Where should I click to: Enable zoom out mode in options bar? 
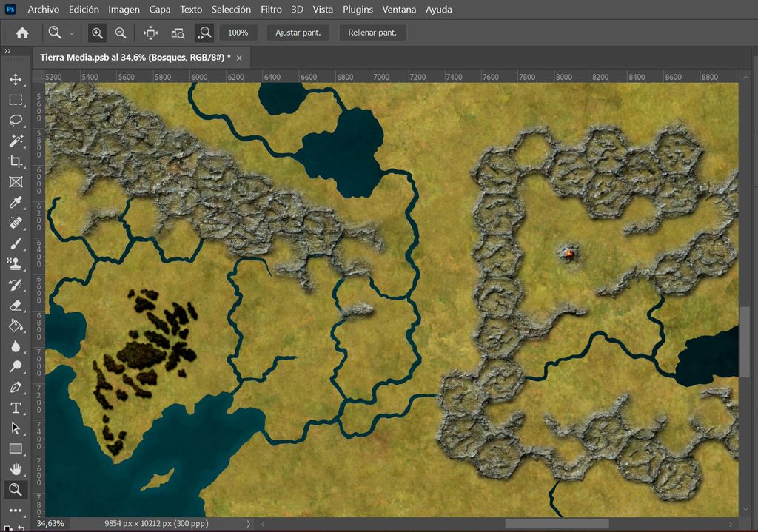pyautogui.click(x=120, y=33)
